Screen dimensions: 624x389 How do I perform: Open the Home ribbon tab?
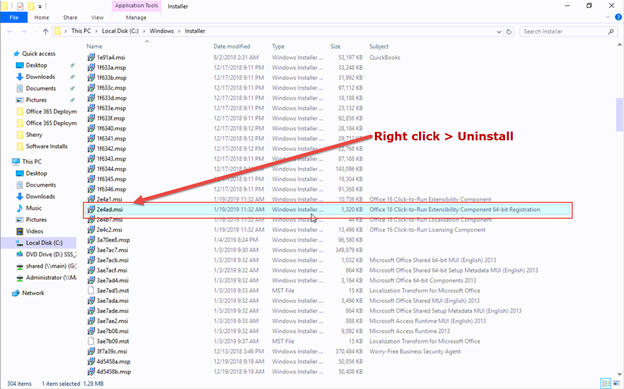[41, 18]
